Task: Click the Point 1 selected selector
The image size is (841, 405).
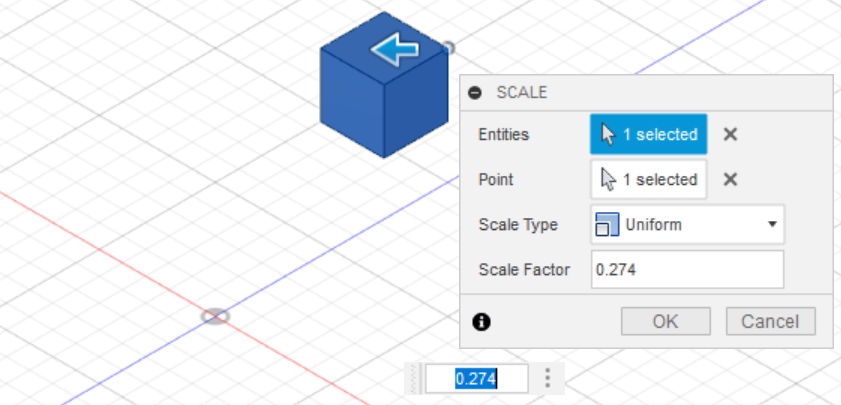Action: (648, 179)
